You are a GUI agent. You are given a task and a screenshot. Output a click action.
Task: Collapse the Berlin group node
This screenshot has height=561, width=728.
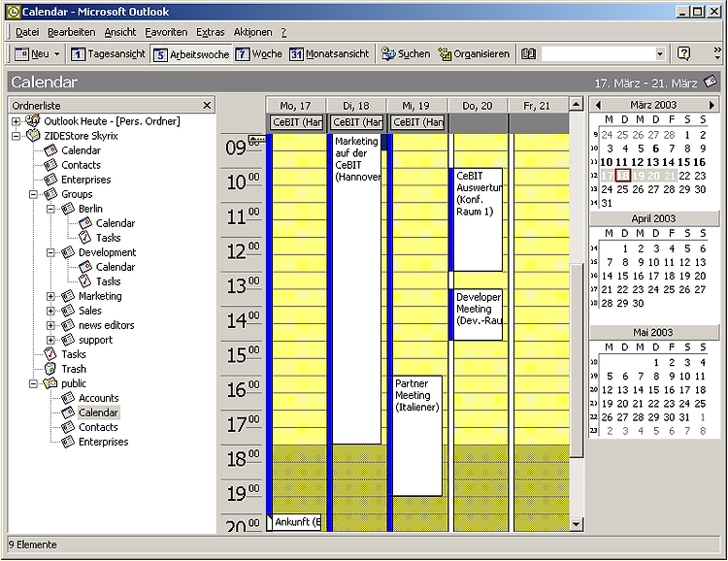click(x=50, y=209)
